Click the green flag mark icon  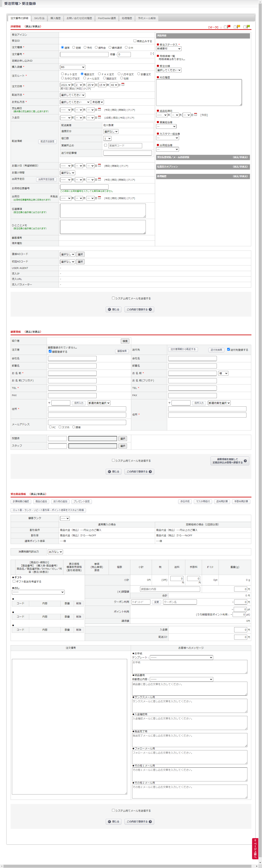pyautogui.click(x=248, y=27)
